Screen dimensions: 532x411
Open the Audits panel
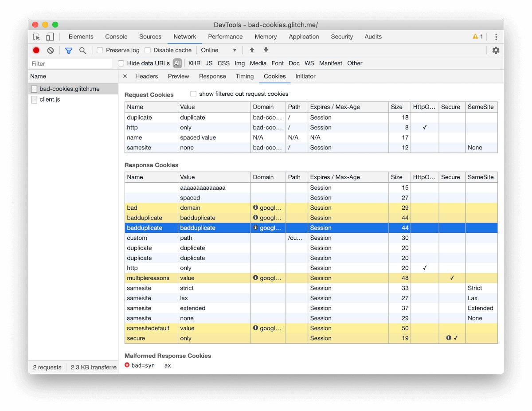373,37
